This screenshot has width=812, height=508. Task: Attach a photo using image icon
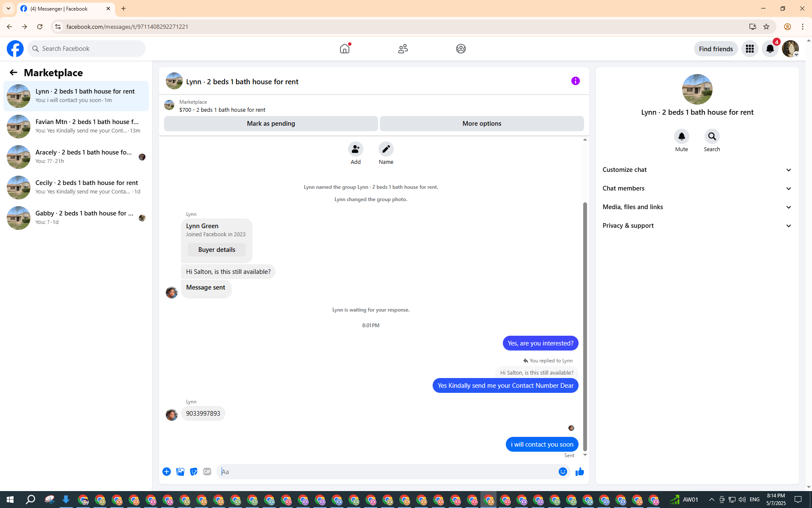(180, 472)
